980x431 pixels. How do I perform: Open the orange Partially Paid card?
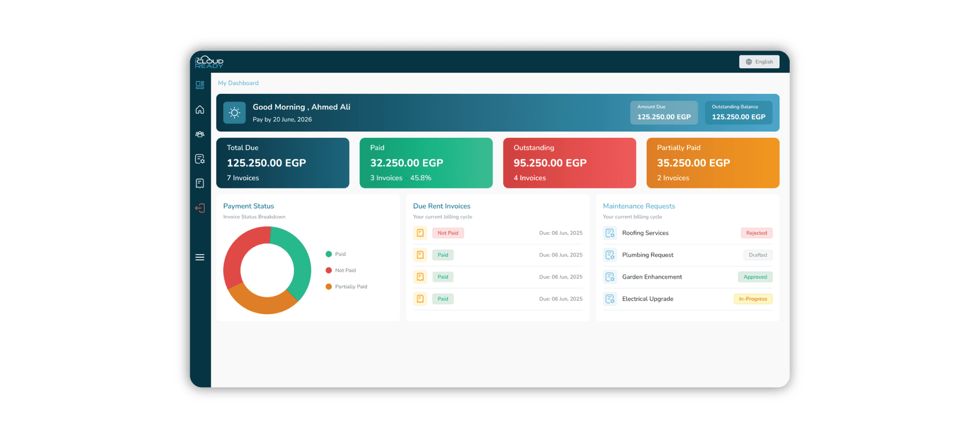pos(713,163)
